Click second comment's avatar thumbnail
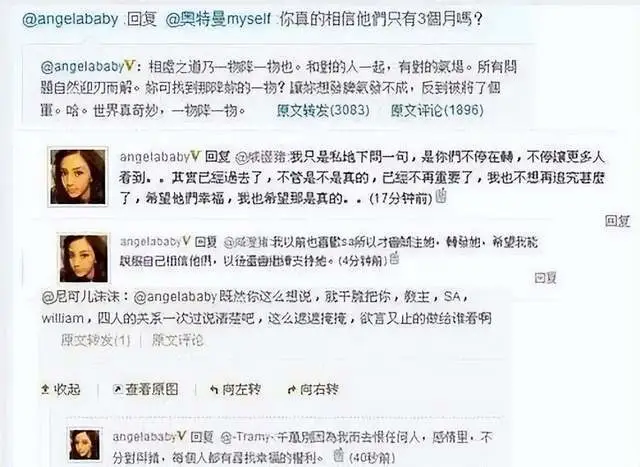This screenshot has width=640, height=467. pos(84,258)
